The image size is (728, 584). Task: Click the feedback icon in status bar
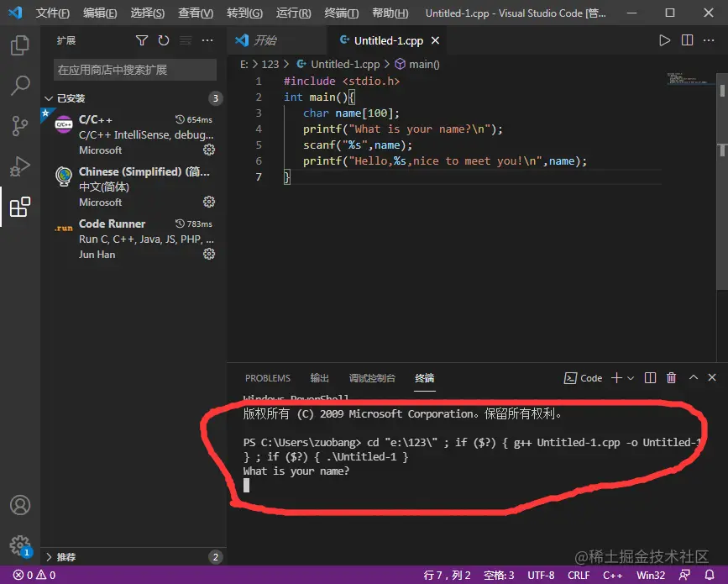pyautogui.click(x=684, y=575)
